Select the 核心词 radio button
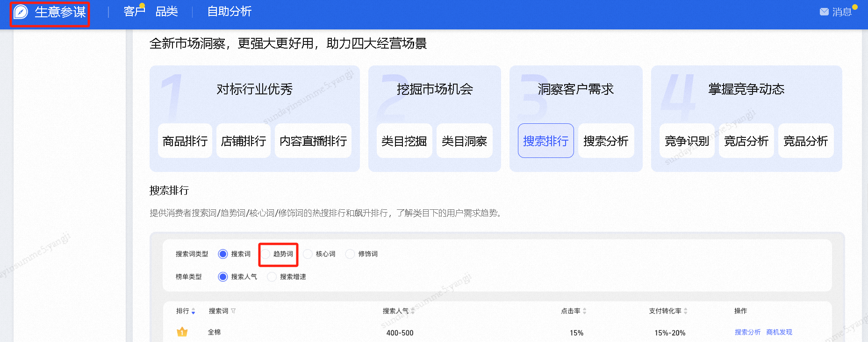This screenshot has width=868, height=342. (x=308, y=254)
